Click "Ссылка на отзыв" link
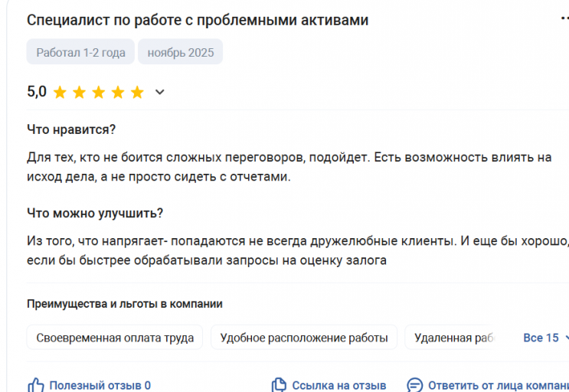569x392 pixels. [338, 385]
